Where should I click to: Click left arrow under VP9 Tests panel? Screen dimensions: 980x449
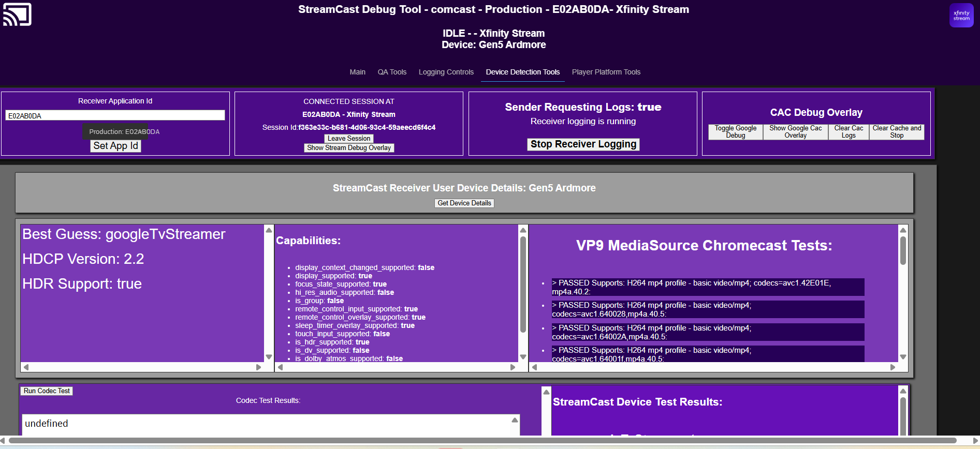[x=534, y=367]
